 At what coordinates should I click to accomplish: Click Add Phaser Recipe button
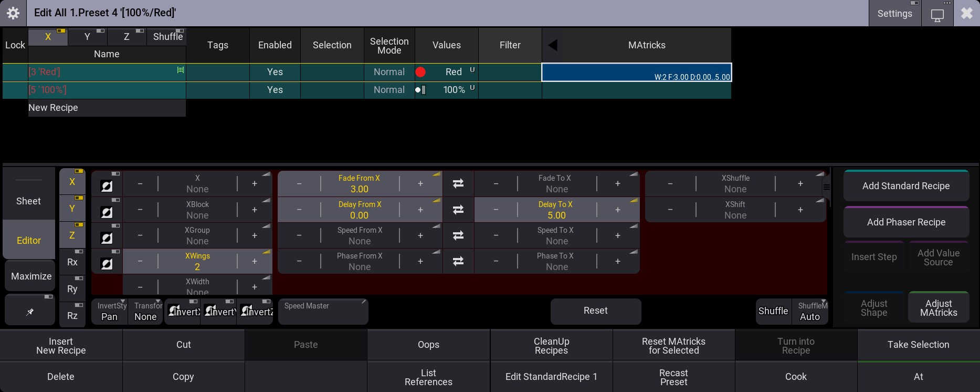click(906, 222)
